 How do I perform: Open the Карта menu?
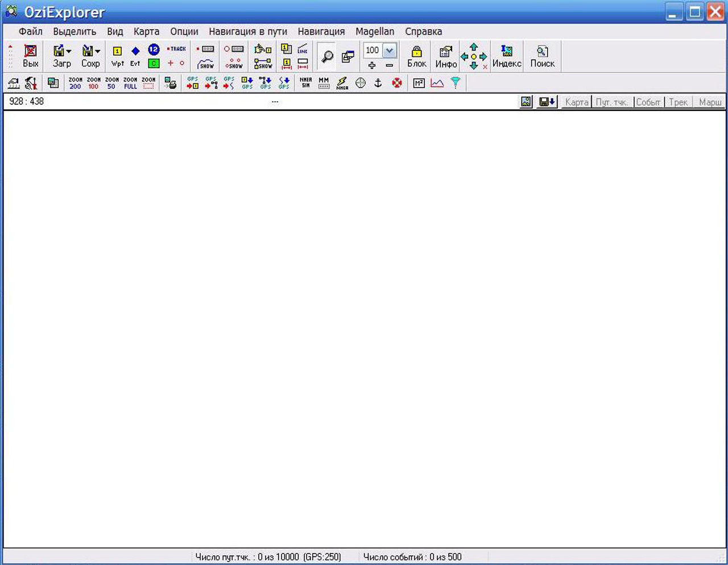(x=146, y=31)
